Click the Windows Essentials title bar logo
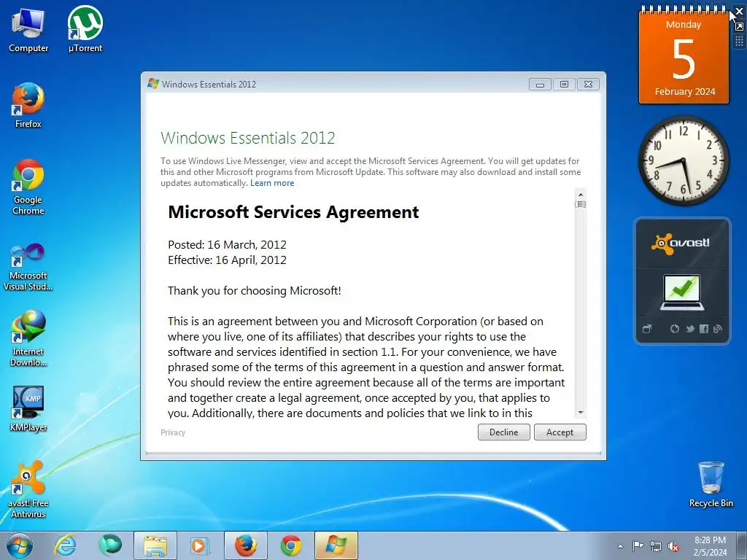Screen dimensions: 747x560 pos(153,84)
